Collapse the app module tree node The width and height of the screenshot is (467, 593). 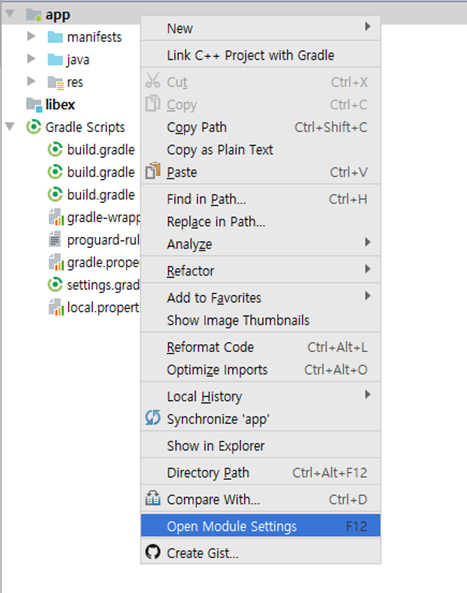(10, 14)
